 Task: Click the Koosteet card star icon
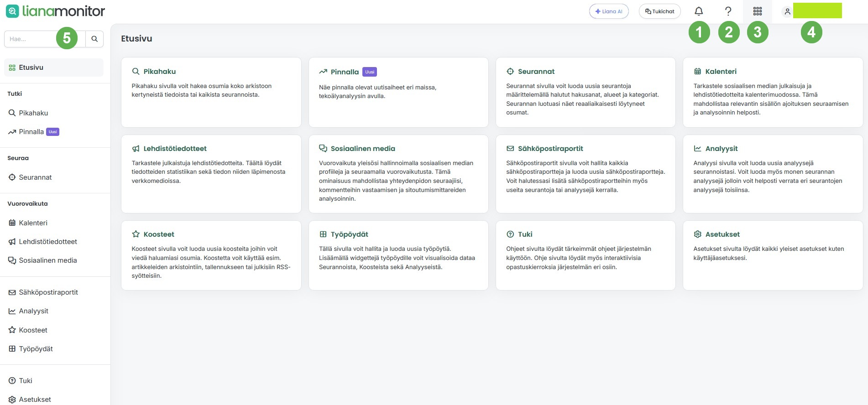136,234
